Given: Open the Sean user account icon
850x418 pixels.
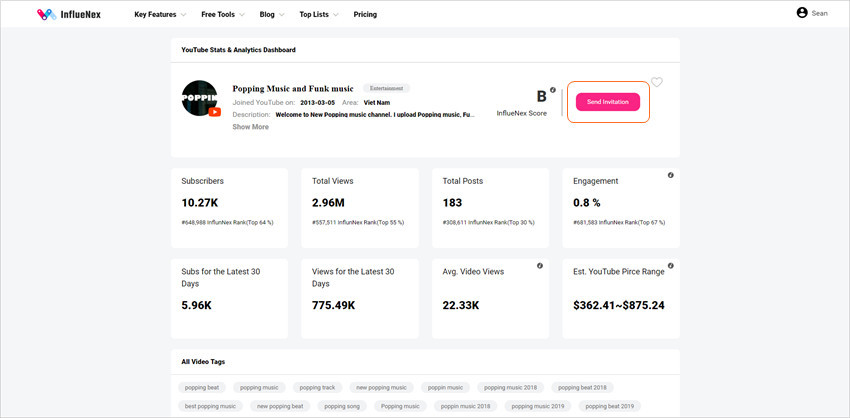Looking at the screenshot, I should (802, 13).
